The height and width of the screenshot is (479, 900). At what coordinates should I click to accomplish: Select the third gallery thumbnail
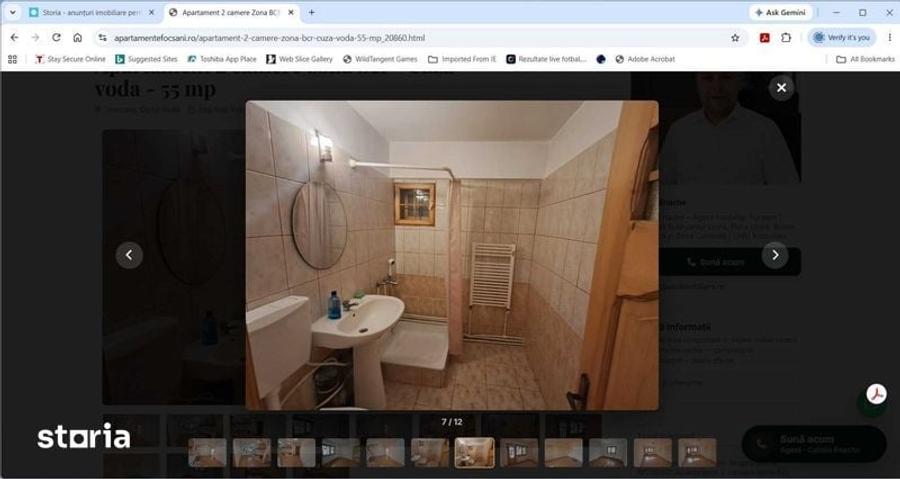(296, 453)
